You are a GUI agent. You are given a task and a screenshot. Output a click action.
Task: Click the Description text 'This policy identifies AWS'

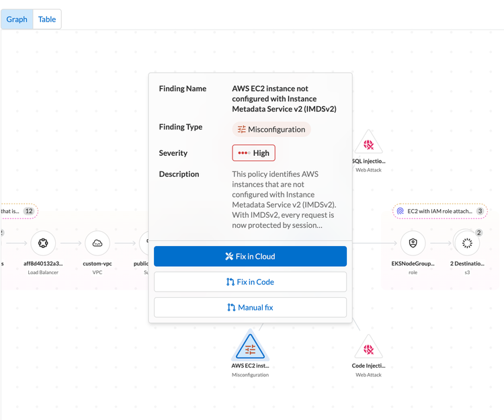click(275, 174)
